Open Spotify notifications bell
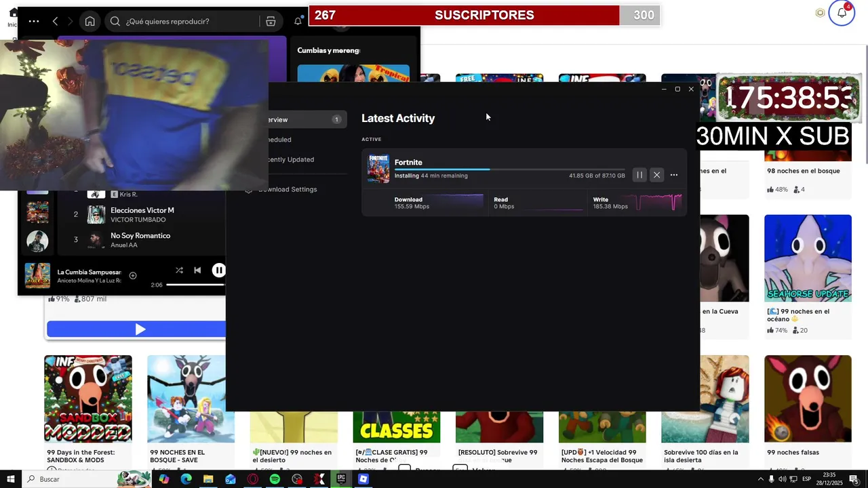This screenshot has width=868, height=488. coord(298,21)
